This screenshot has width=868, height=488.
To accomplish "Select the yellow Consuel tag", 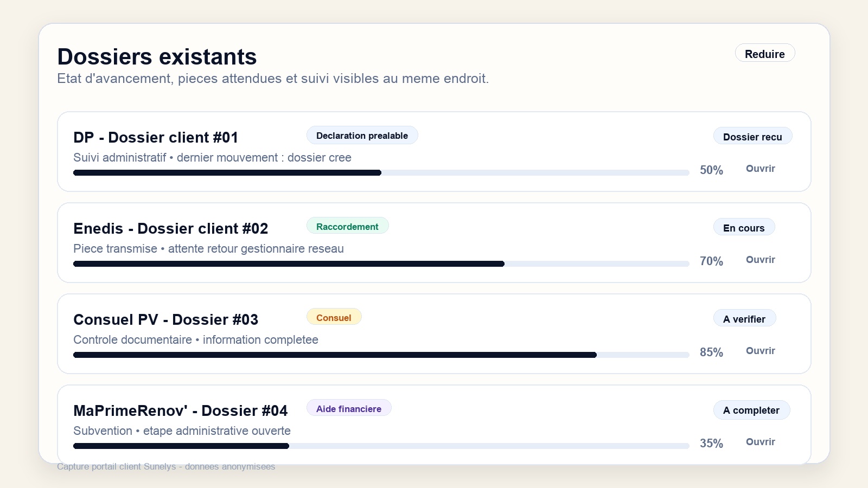I will (x=334, y=318).
